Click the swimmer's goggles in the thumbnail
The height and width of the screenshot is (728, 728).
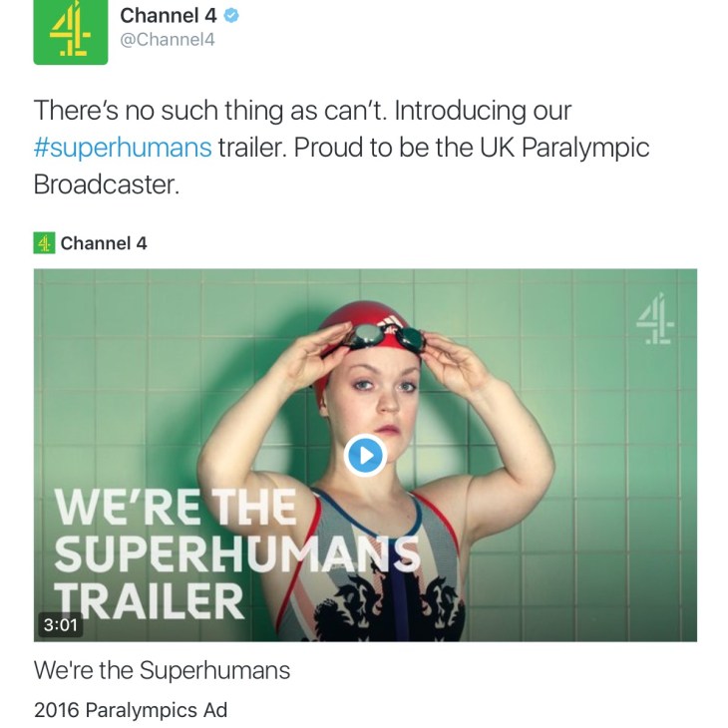[383, 337]
